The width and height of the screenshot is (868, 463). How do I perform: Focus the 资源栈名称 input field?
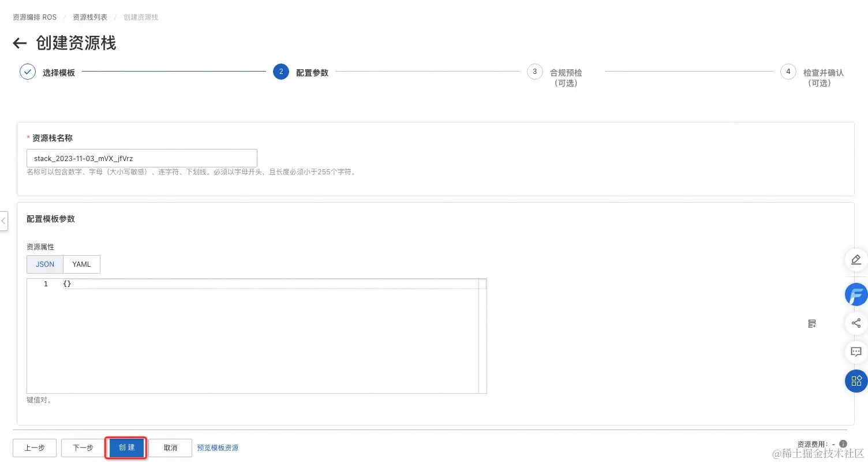(x=142, y=158)
